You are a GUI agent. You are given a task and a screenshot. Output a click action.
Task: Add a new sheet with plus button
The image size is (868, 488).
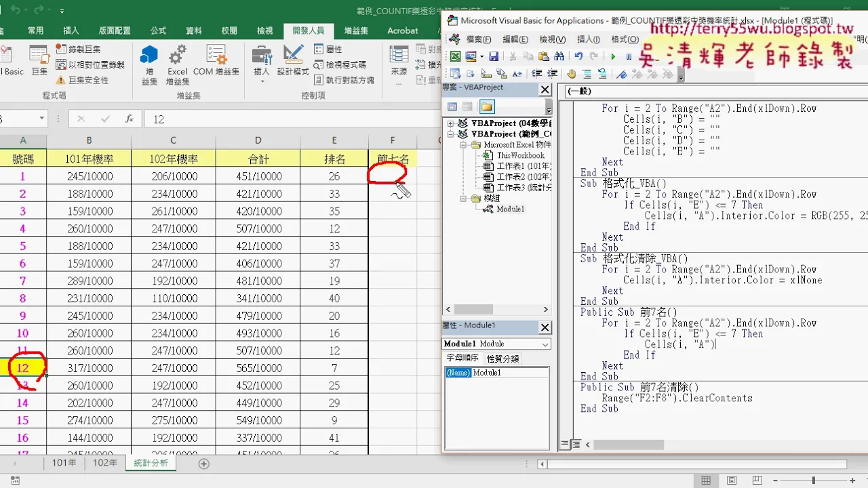tap(203, 464)
